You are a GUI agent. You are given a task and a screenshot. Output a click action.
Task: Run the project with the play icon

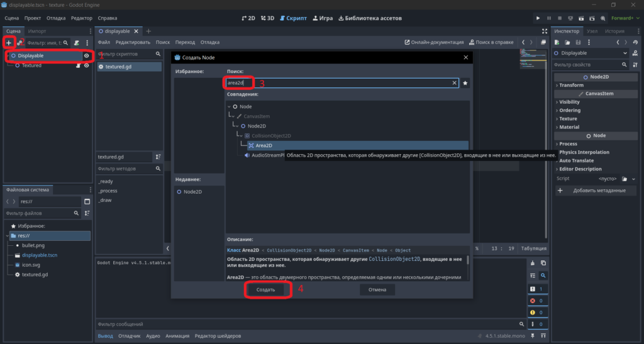click(x=538, y=18)
